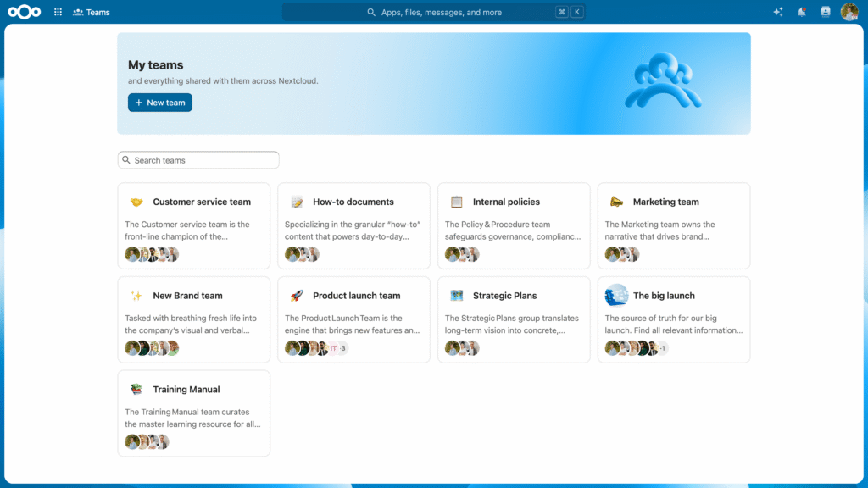Click The big launch wave avatar
Viewport: 868px width, 488px height.
616,296
